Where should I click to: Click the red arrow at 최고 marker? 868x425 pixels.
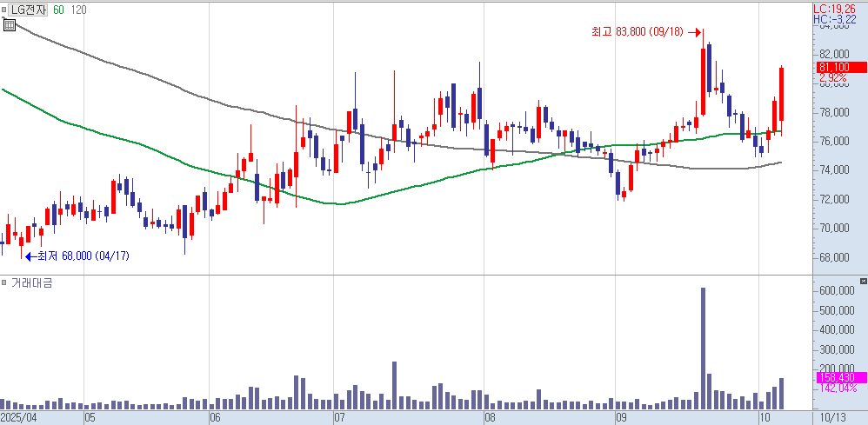pyautogui.click(x=697, y=32)
